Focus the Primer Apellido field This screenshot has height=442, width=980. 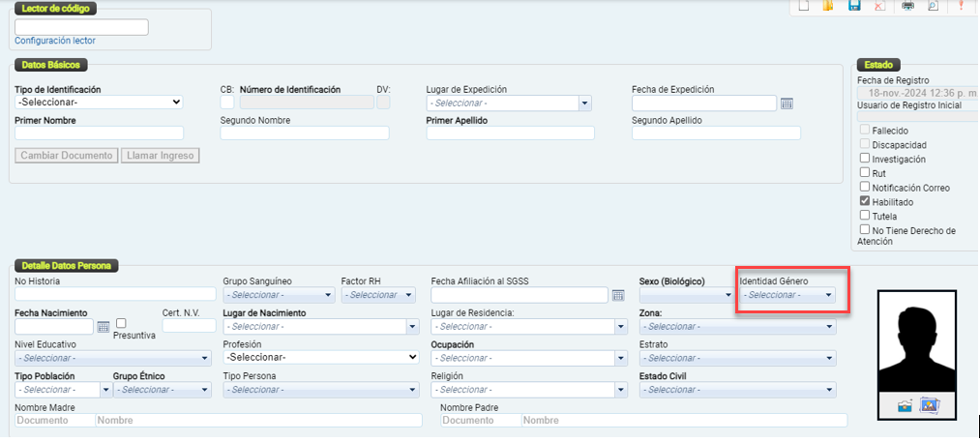(511, 133)
